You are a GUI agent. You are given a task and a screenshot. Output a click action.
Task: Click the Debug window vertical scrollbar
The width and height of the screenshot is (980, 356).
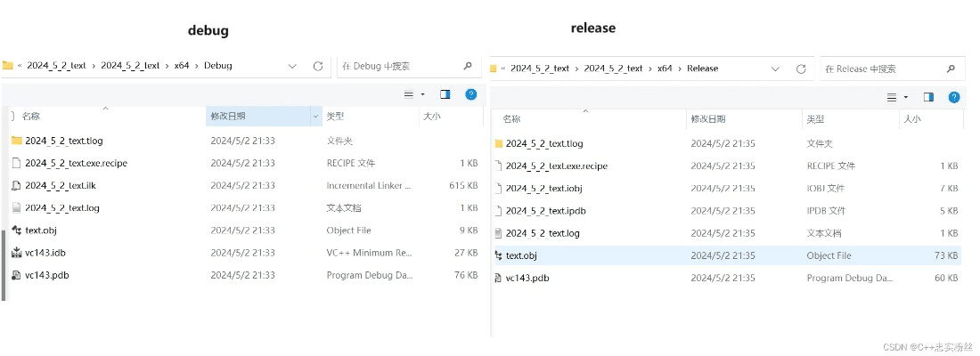[x=4, y=265]
